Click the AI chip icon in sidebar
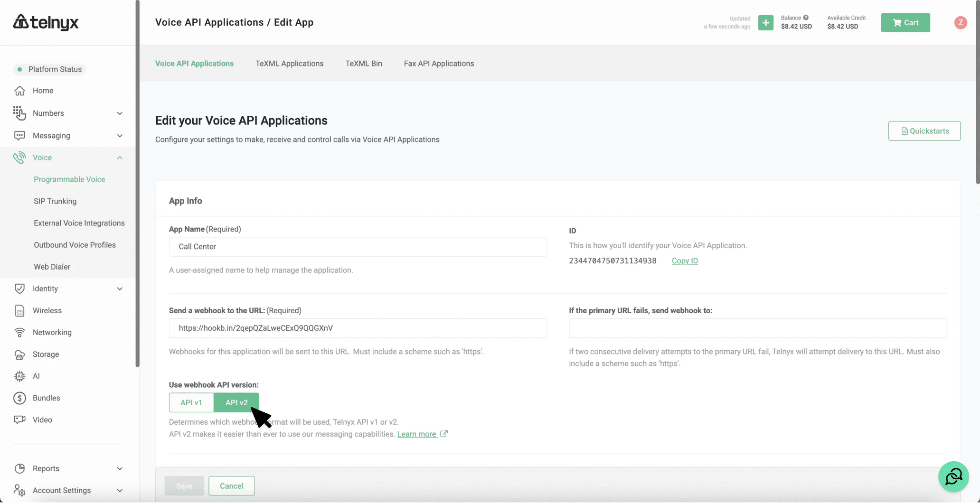The height and width of the screenshot is (503, 980). pos(19,376)
